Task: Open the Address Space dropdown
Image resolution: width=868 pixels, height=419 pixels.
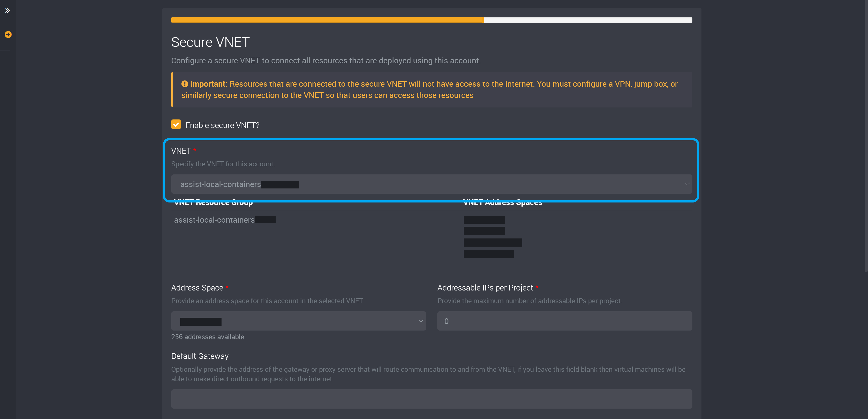Action: click(298, 321)
